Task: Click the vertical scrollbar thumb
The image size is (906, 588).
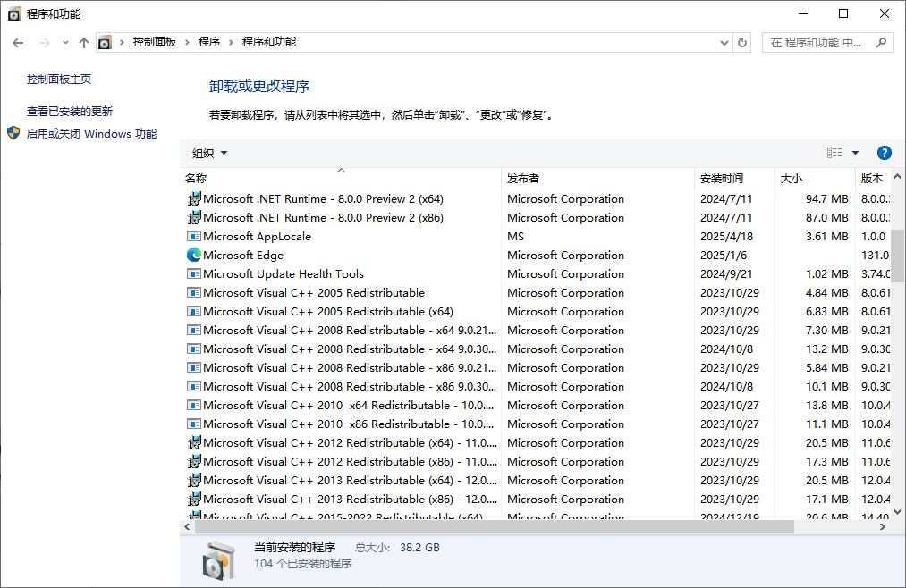Action: pos(897,256)
